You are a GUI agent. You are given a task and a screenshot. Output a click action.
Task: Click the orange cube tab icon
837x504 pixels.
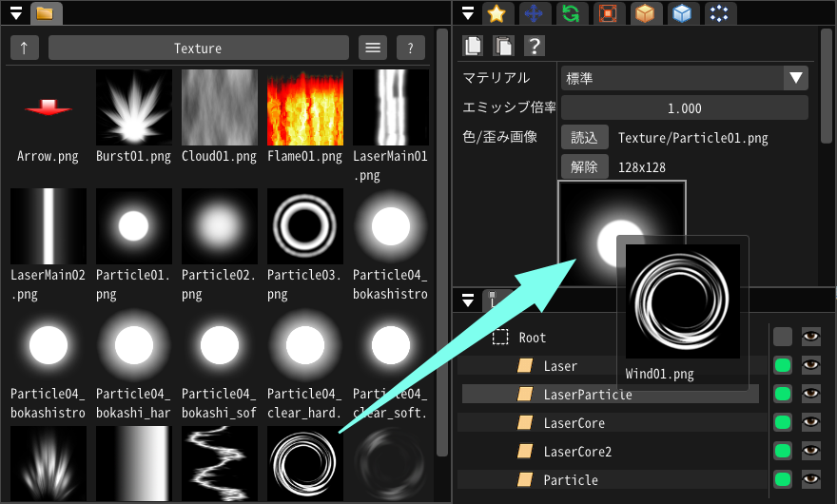[645, 13]
